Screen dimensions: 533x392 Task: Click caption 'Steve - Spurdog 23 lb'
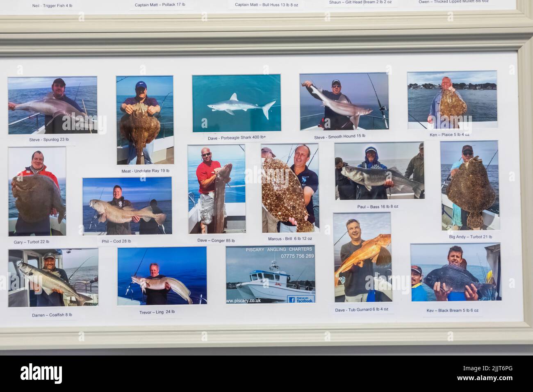coord(49,139)
